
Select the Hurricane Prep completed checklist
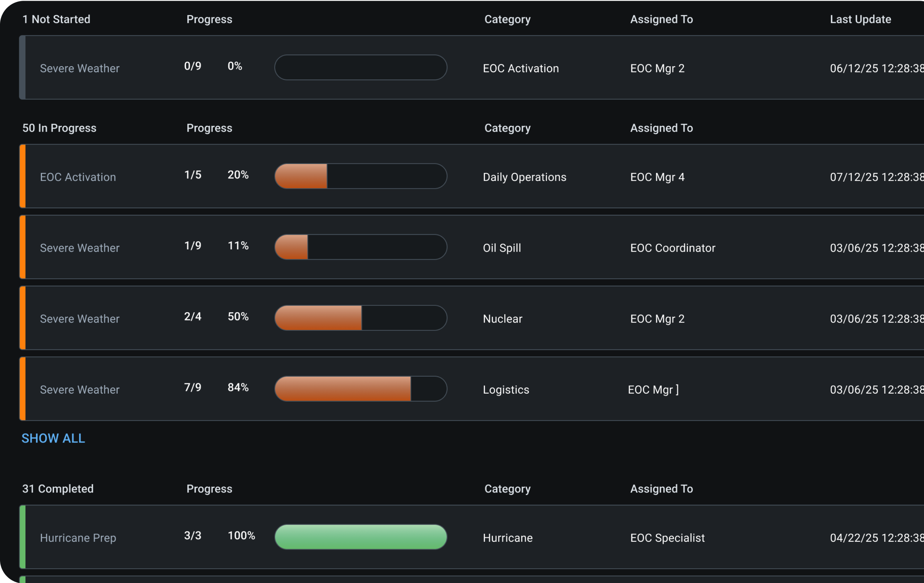click(x=78, y=538)
